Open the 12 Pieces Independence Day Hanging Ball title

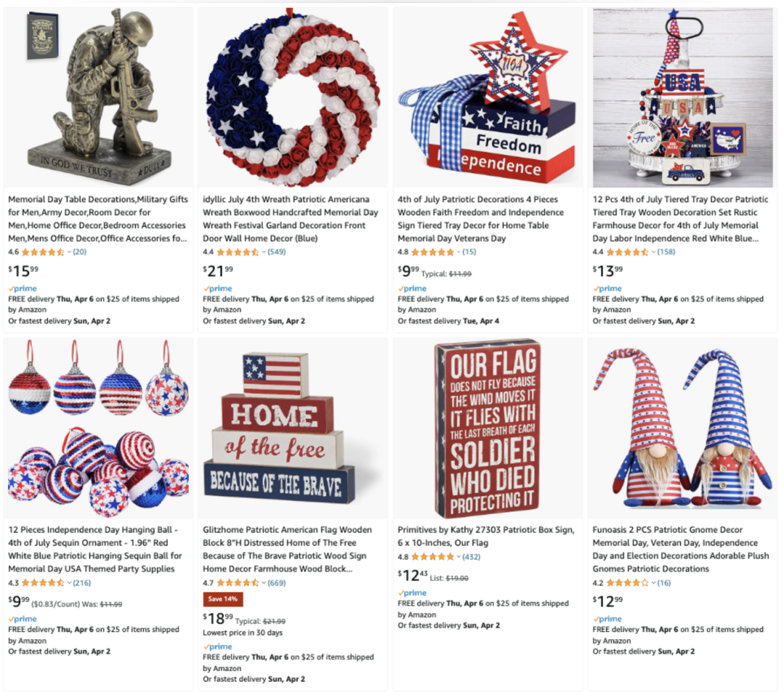pos(95,549)
